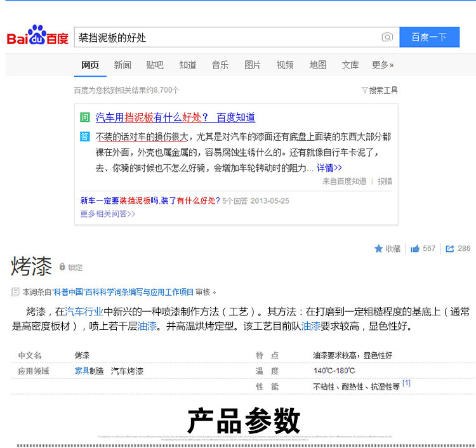The width and height of the screenshot is (476, 448).
Task: Click 详情>> link
Action: (329, 168)
